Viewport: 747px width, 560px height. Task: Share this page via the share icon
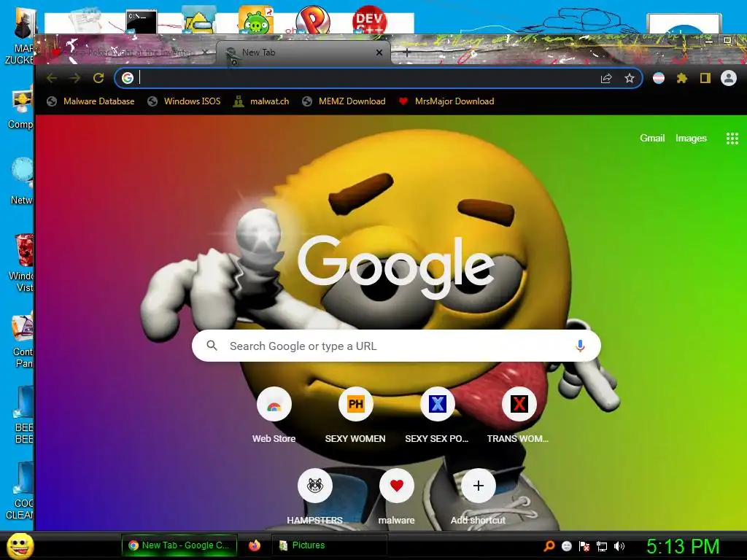(606, 79)
